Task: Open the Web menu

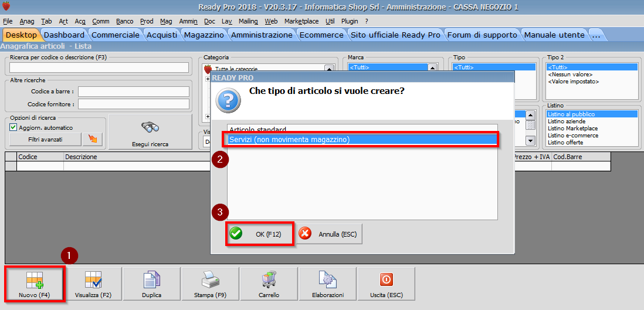Action: 271,21
